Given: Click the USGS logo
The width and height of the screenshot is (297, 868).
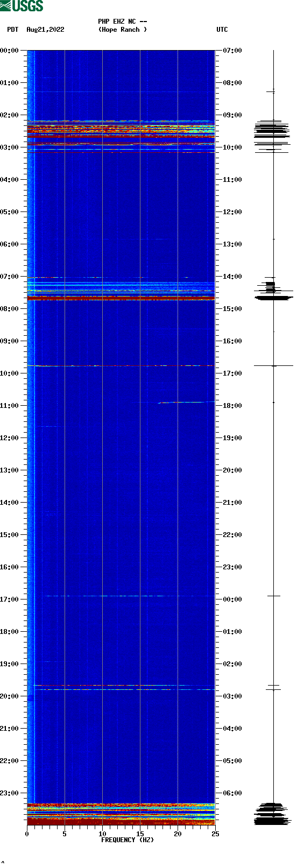Looking at the screenshot, I should point(22,6).
